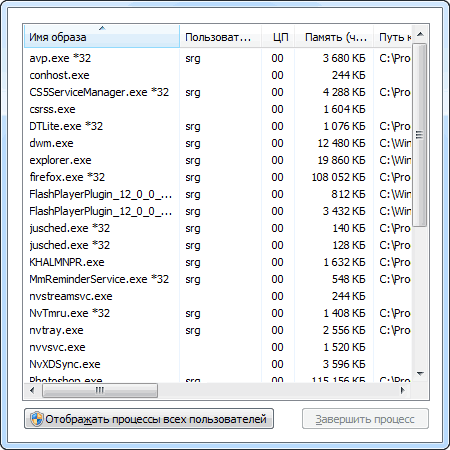The image size is (450, 450).
Task: Select the 'conhost.exe' process row
Action: coord(218,75)
